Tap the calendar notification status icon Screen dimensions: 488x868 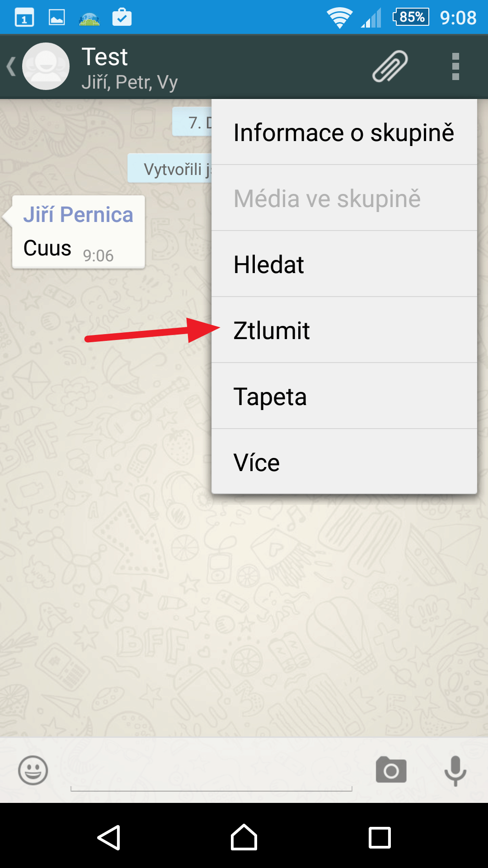coord(24,18)
